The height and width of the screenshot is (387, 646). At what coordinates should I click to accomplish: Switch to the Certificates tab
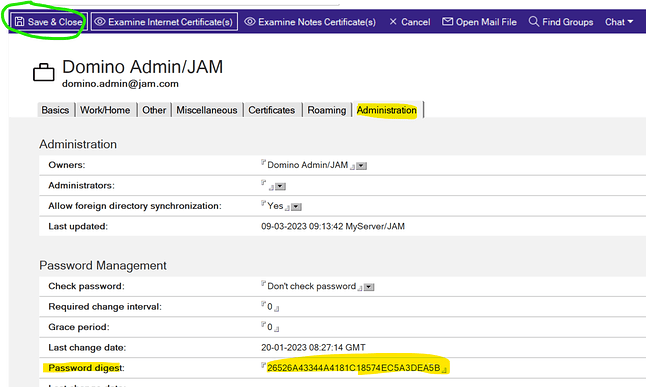pyautogui.click(x=272, y=110)
